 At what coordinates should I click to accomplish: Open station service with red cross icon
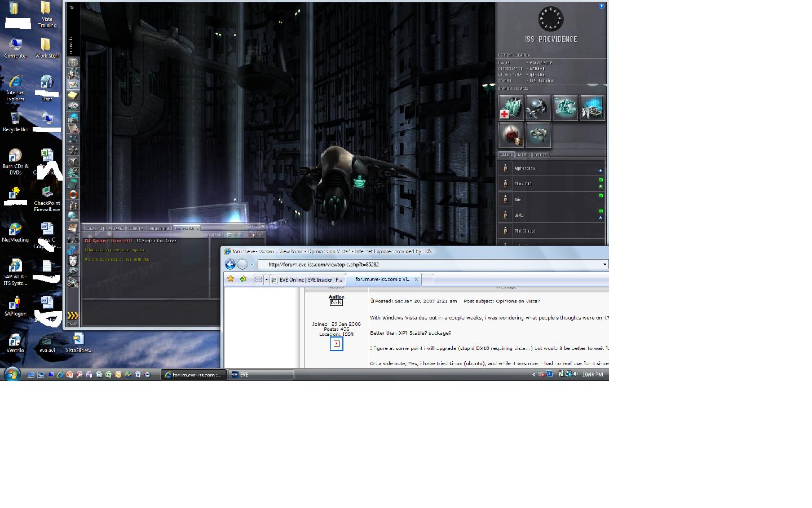(x=511, y=107)
